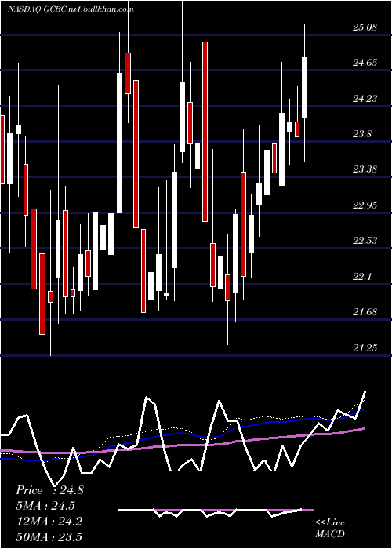Click the 50MA : 23.5 readout

(49, 536)
